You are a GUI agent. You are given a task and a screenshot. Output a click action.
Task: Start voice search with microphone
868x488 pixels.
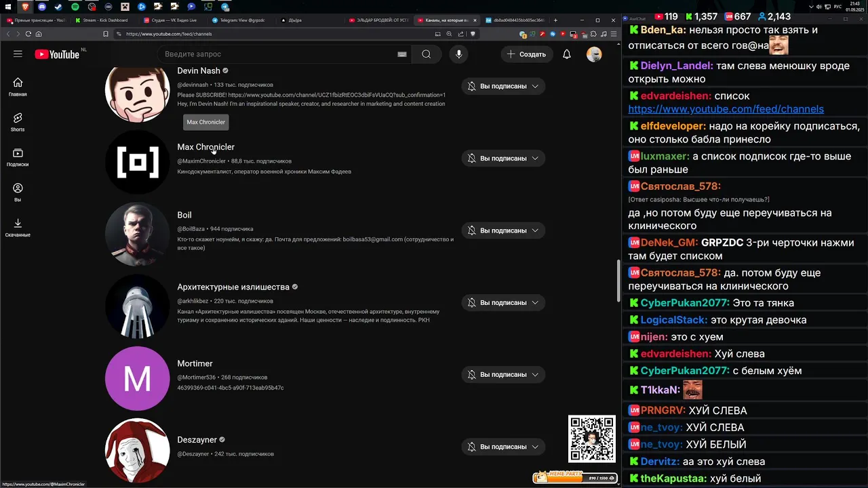(x=459, y=54)
